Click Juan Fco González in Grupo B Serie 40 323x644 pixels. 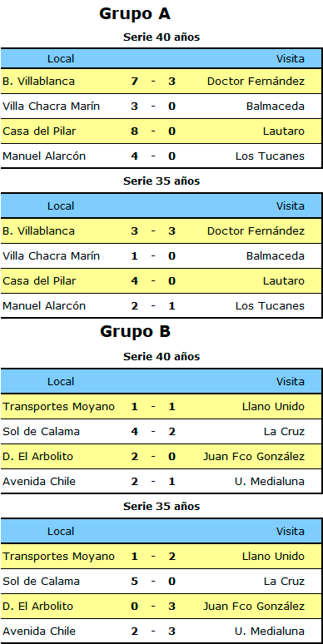tap(254, 456)
